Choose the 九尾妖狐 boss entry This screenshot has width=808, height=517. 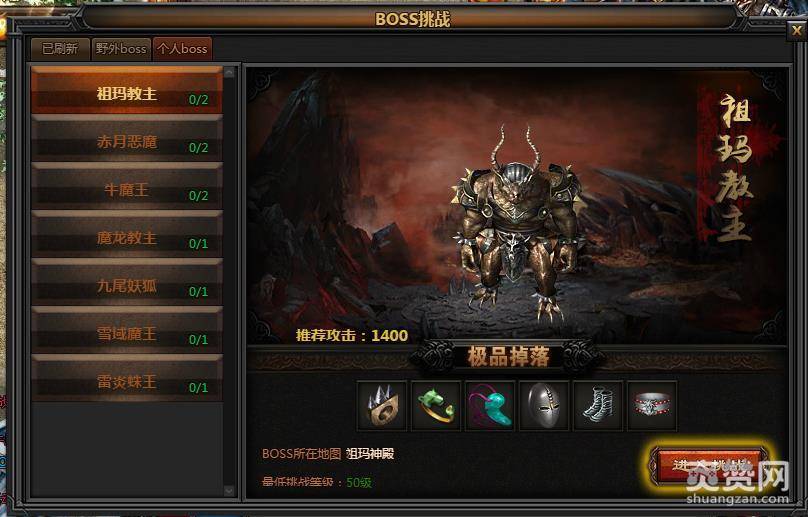[127, 281]
